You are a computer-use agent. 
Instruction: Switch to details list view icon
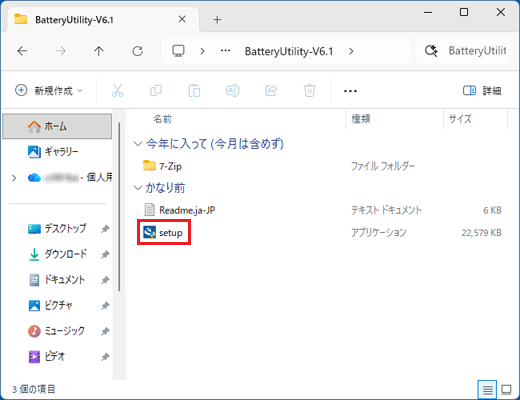coord(487,389)
